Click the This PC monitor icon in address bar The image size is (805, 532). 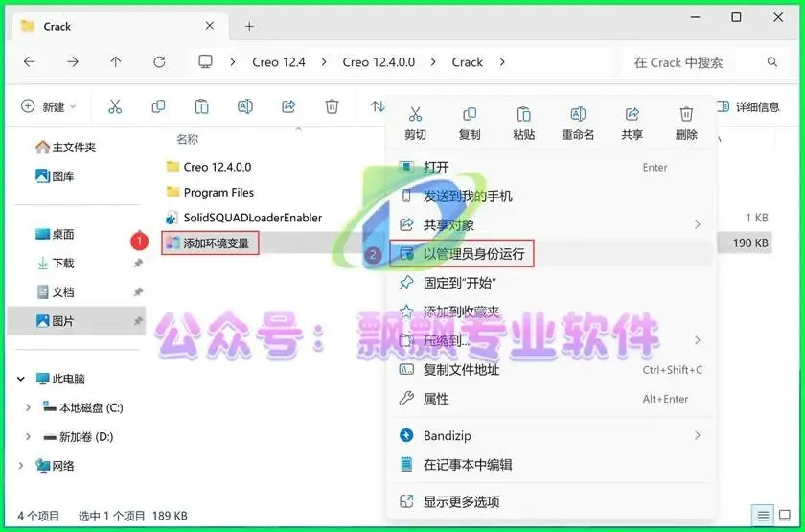point(205,62)
